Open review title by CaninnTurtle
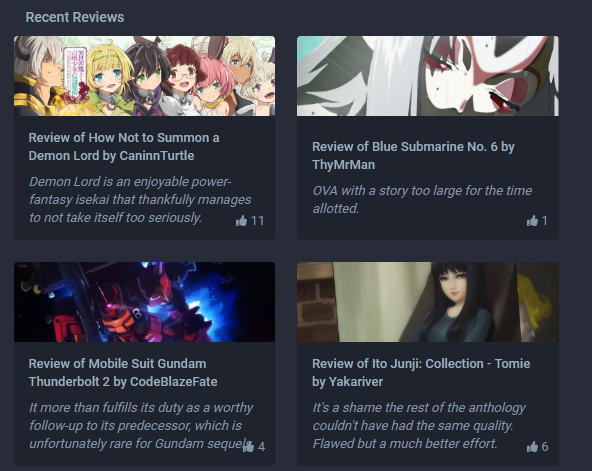This screenshot has width=592, height=471. pyautogui.click(x=124, y=146)
